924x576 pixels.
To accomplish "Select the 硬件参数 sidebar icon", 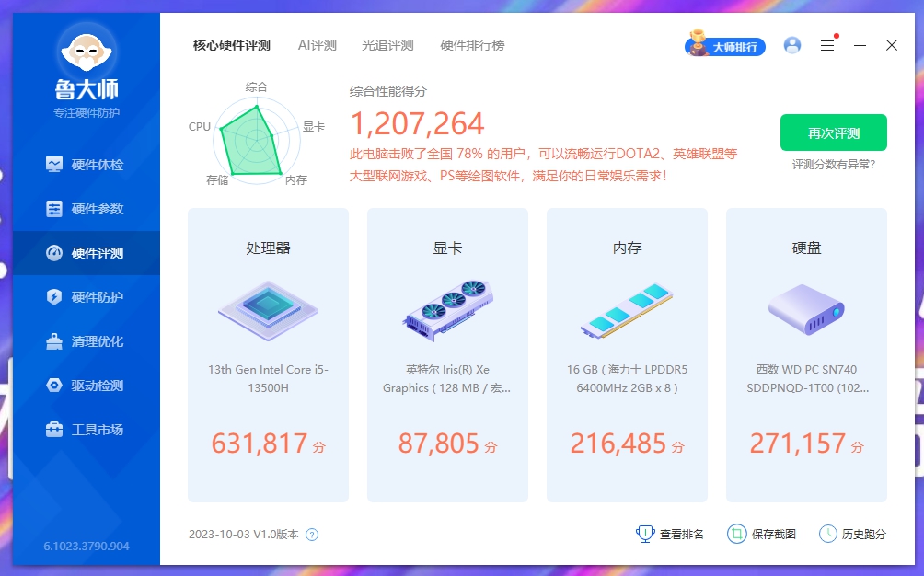I will 54,209.
